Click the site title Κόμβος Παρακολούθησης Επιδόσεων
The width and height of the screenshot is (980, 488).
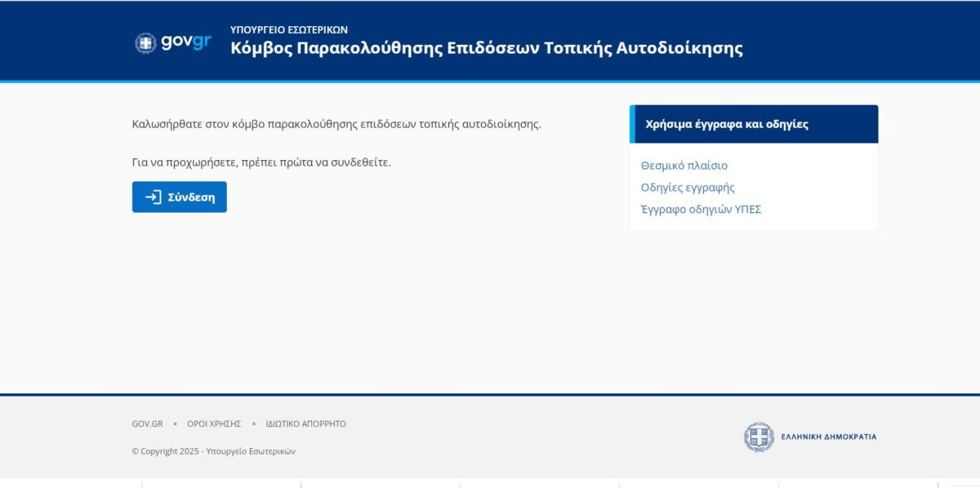[x=487, y=48]
